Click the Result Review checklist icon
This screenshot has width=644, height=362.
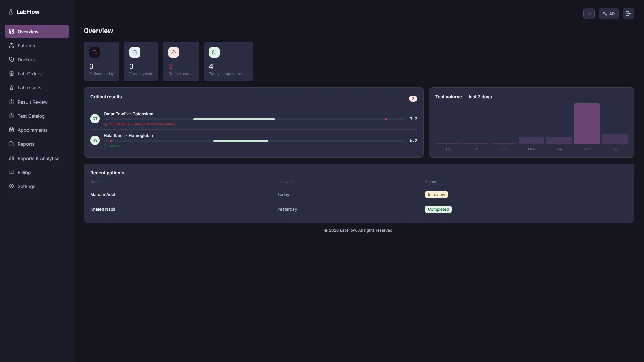(x=11, y=102)
